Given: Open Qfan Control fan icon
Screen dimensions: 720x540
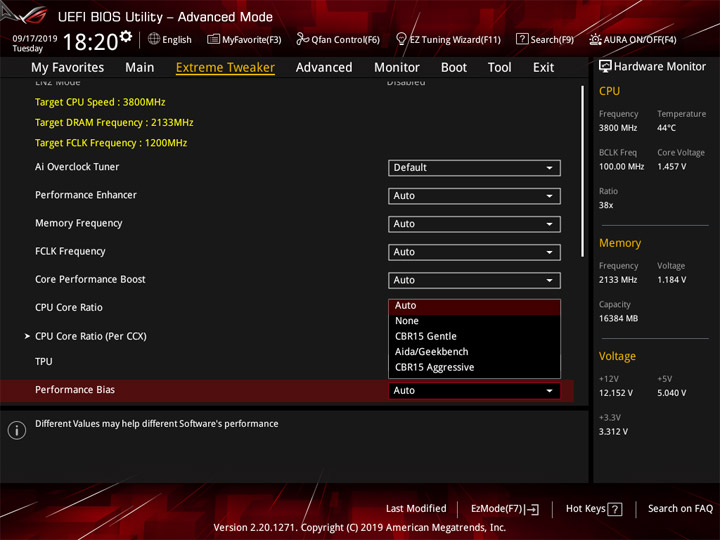Looking at the screenshot, I should [x=302, y=39].
